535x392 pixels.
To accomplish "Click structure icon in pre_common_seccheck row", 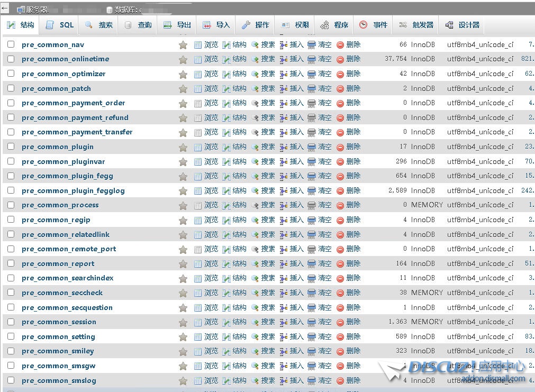I will pos(226,293).
